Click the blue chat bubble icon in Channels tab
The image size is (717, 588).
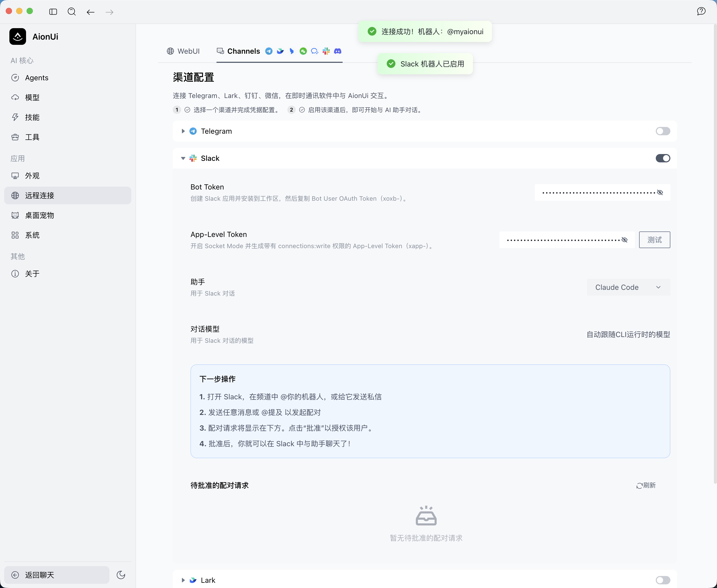[x=314, y=51]
